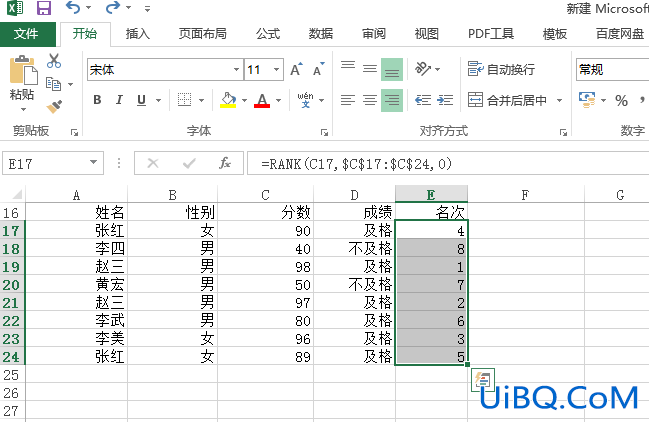Click the percent style icon
The image size is (649, 422).
pos(621,101)
